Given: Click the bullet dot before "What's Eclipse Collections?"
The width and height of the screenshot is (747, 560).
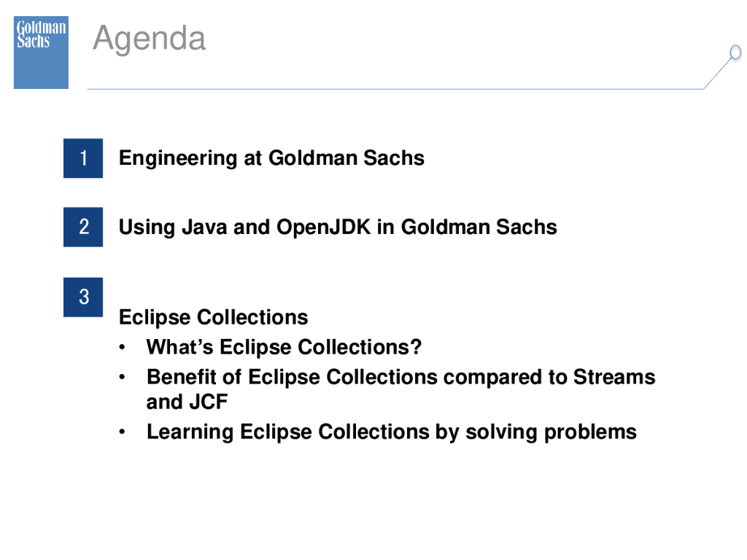Looking at the screenshot, I should [x=125, y=347].
